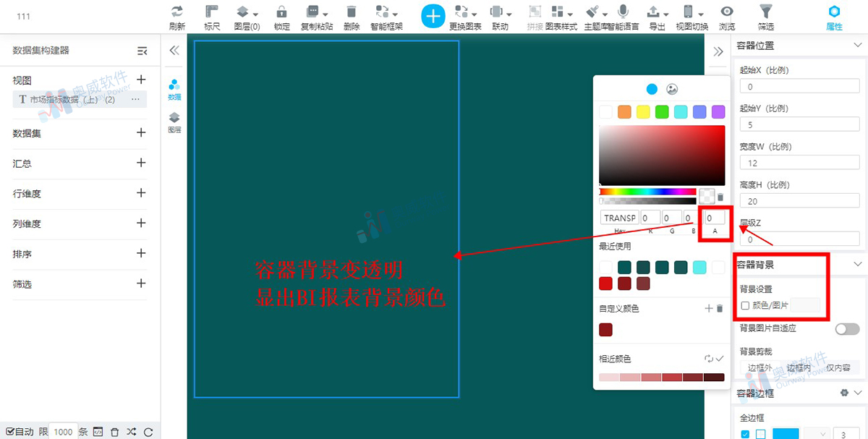The width and height of the screenshot is (868, 439).
Task: Click the 删除 trash icon in toolbar
Action: pyautogui.click(x=352, y=12)
